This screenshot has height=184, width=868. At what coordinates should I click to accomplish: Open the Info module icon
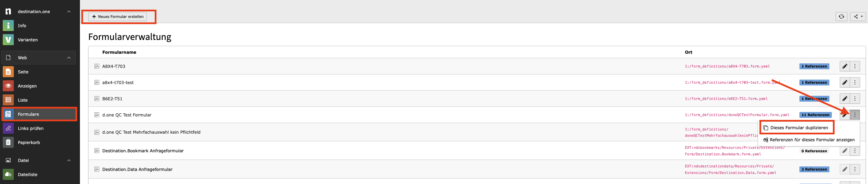[8, 26]
